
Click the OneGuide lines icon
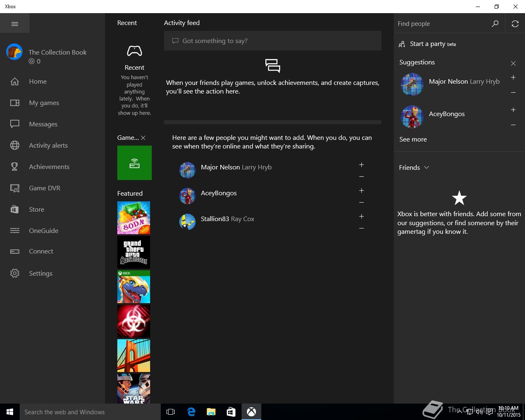click(15, 231)
